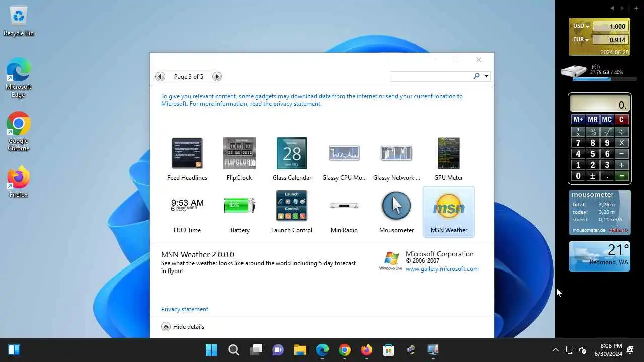This screenshot has width=644, height=362.
Task: Select Firefox desktop shortcut
Action: pos(19,182)
